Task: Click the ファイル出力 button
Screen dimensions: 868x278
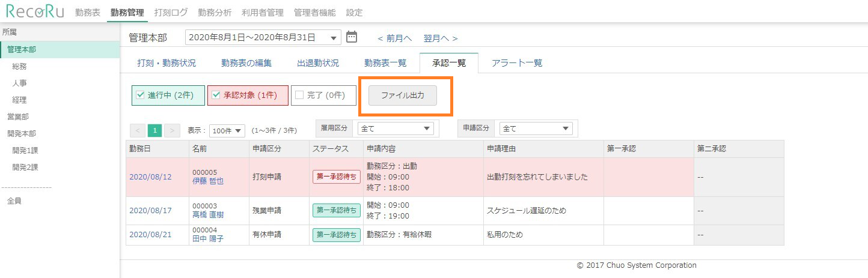Action: [x=403, y=95]
